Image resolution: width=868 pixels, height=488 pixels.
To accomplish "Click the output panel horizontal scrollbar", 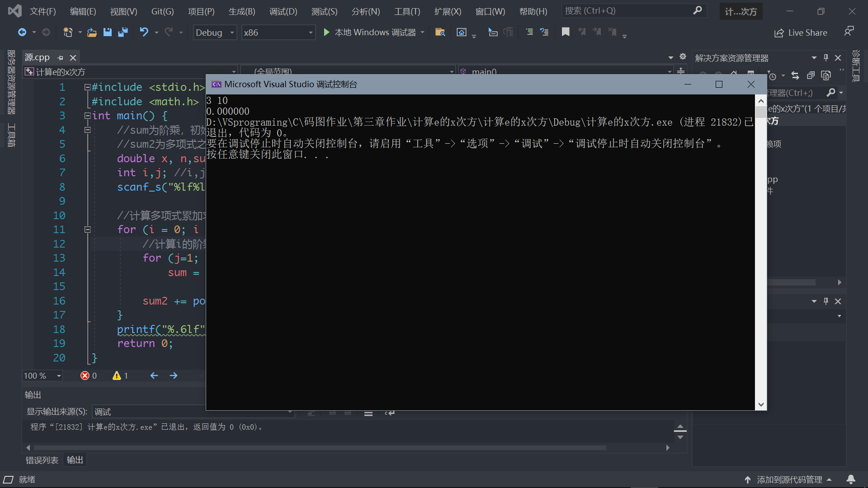I will coord(320,448).
